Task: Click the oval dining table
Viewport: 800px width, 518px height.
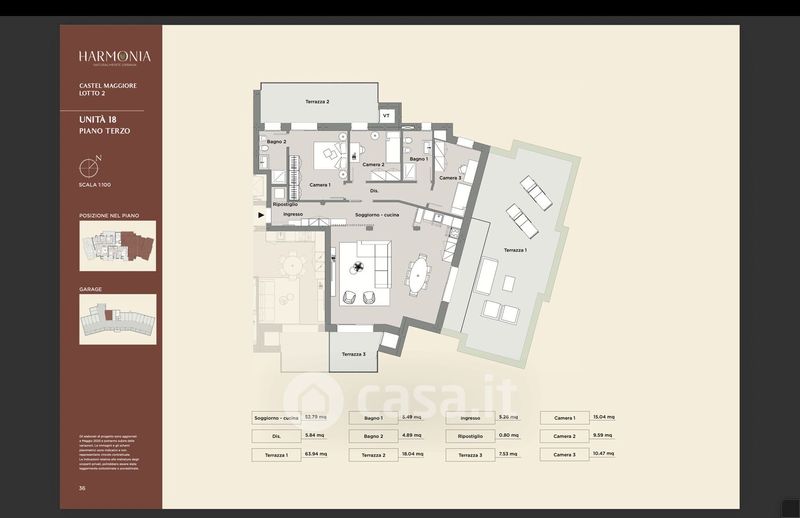Action: (x=417, y=272)
